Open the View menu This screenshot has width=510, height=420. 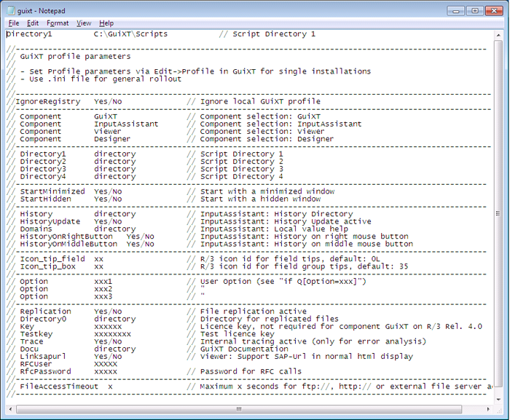coord(84,23)
